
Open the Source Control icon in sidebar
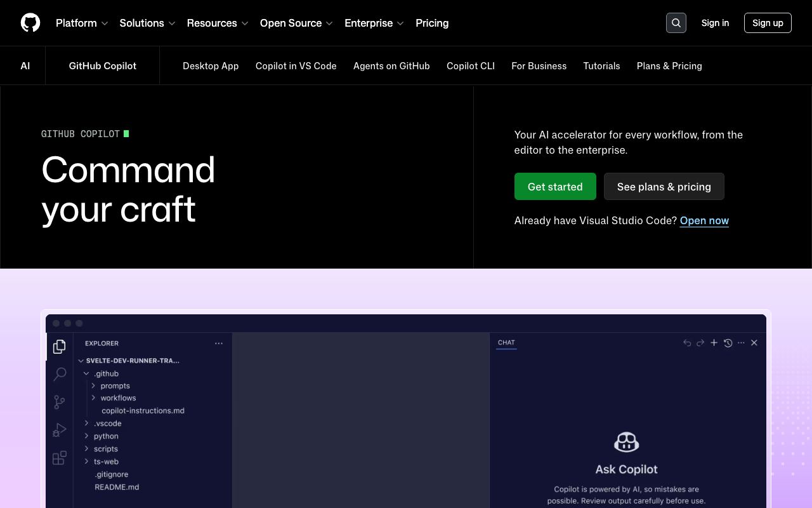60,402
